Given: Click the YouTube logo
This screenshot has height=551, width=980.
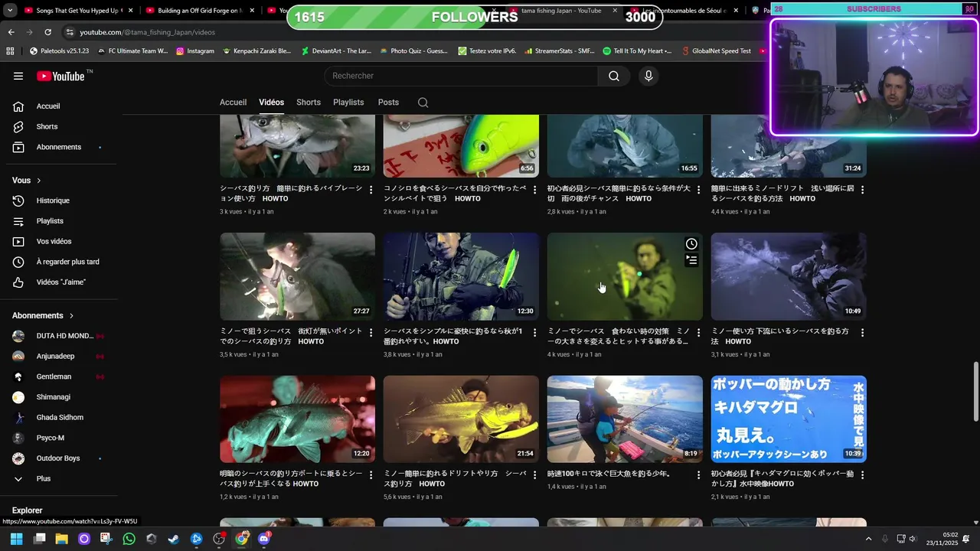Looking at the screenshot, I should pos(60,76).
